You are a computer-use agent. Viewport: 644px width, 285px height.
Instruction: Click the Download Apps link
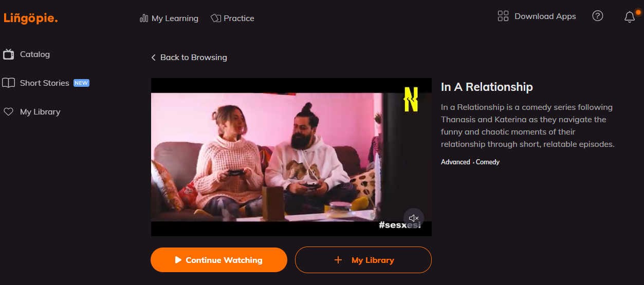click(x=545, y=16)
